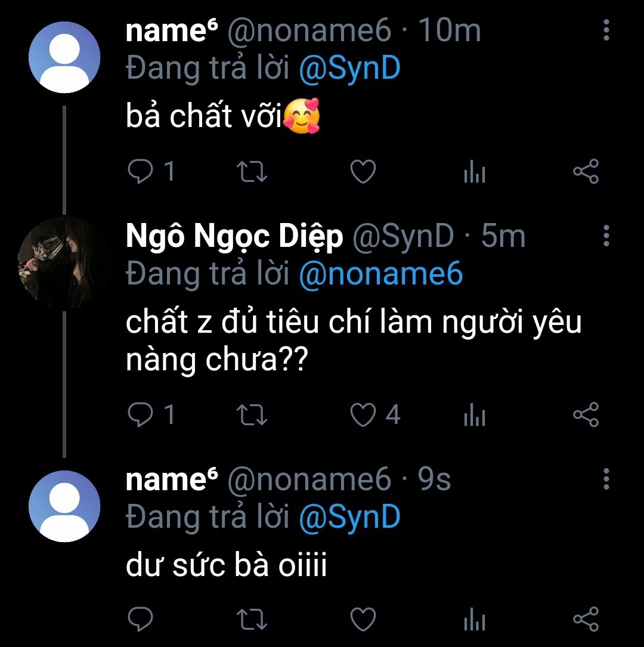Retweet the "bả chất vỡi" tweet
The height and width of the screenshot is (647, 644).
pyautogui.click(x=252, y=172)
